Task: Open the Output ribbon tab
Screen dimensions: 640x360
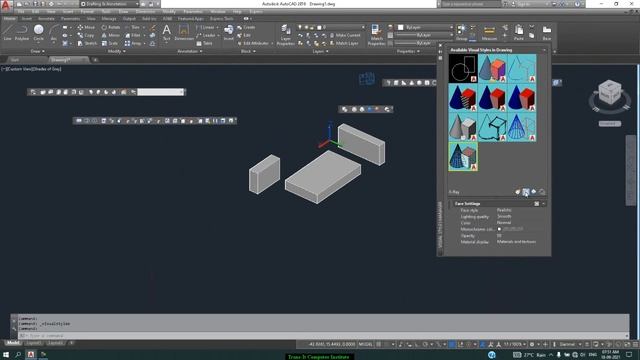Action: pyautogui.click(x=129, y=18)
